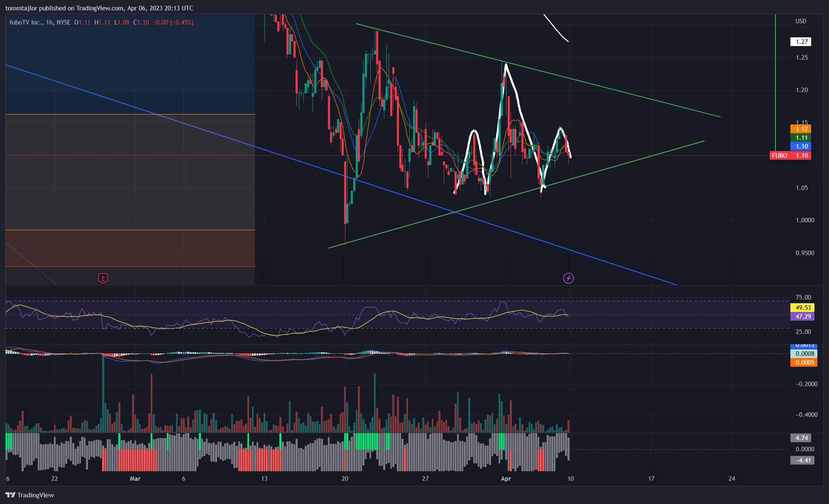Screen dimensions: 829x504
Task: Click the Mar label on time axis
Action: tap(135, 478)
